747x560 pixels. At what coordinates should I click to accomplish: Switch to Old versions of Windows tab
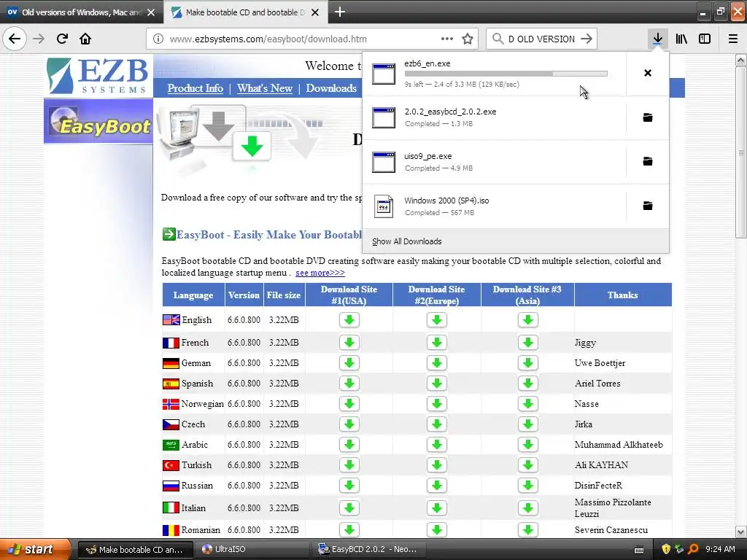click(81, 12)
